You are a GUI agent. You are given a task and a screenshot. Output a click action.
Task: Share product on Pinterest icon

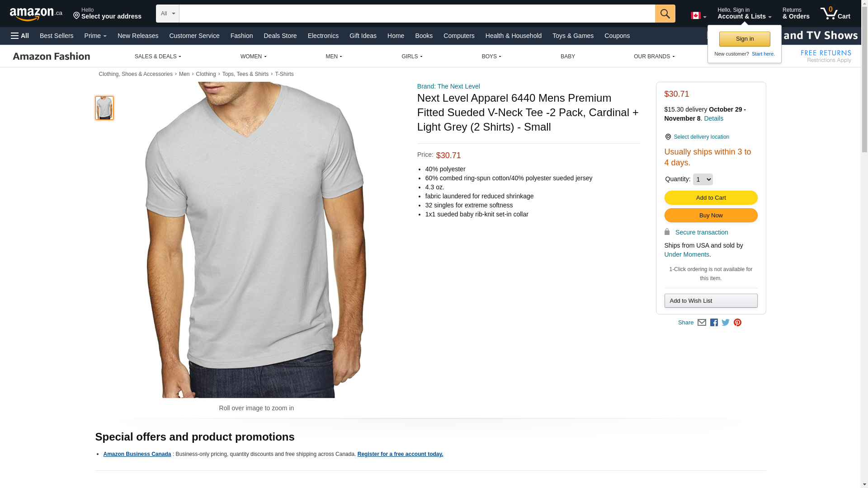[x=737, y=323]
